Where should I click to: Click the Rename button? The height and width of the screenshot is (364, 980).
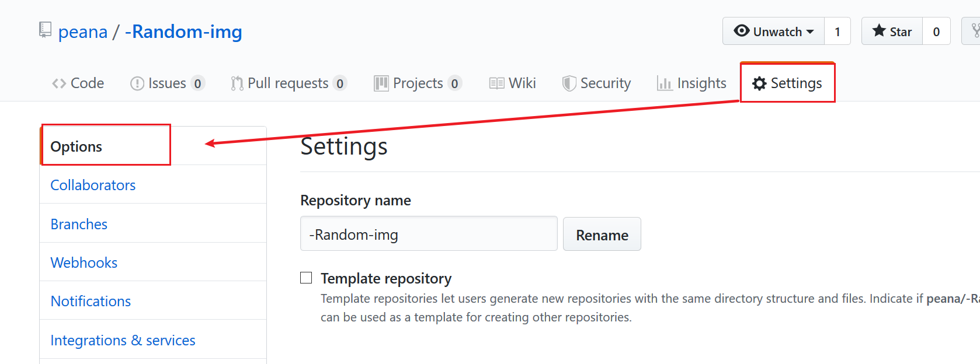click(602, 235)
